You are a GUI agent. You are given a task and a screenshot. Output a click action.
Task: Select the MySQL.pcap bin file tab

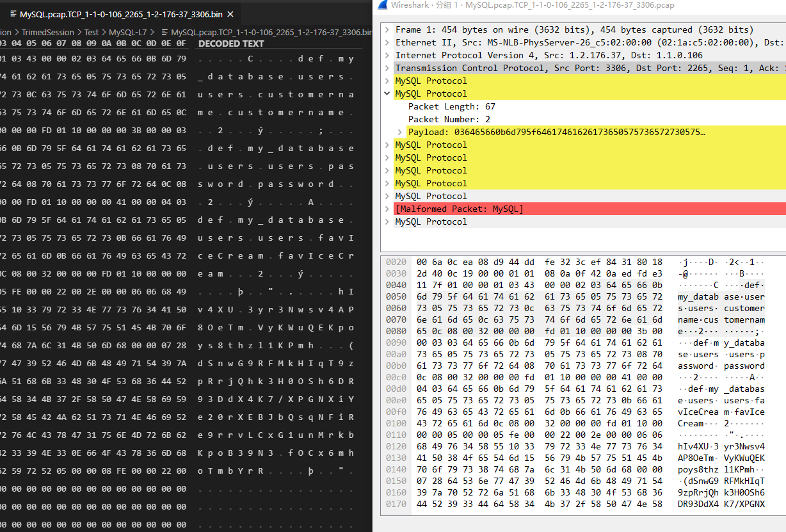coord(115,13)
